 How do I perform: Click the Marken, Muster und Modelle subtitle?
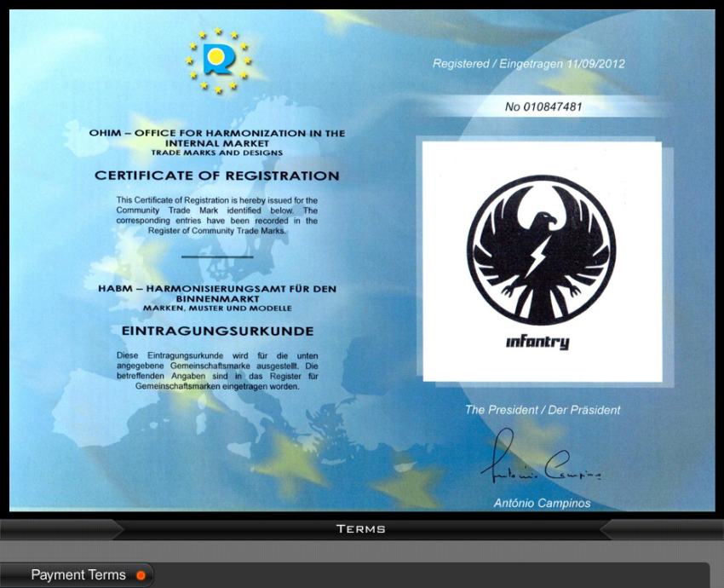[x=217, y=308]
